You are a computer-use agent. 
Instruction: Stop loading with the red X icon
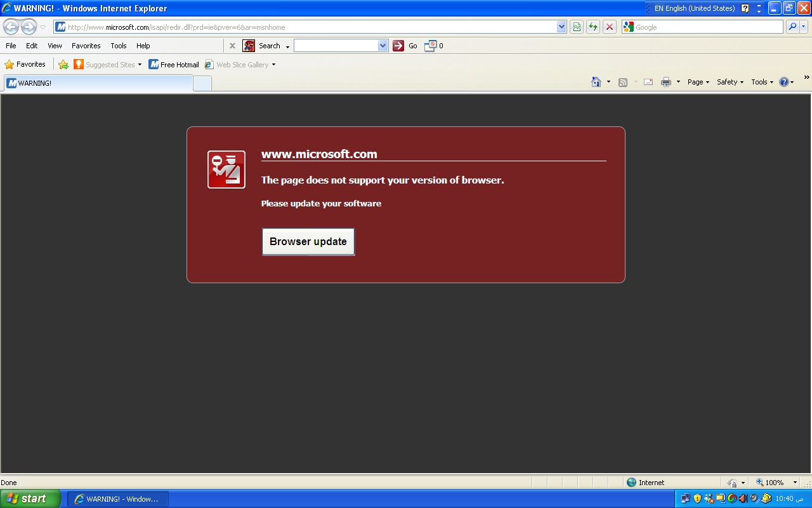[610, 27]
